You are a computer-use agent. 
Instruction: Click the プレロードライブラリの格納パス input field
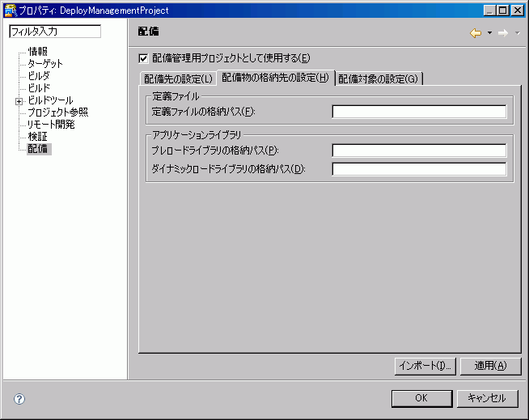[419, 151]
